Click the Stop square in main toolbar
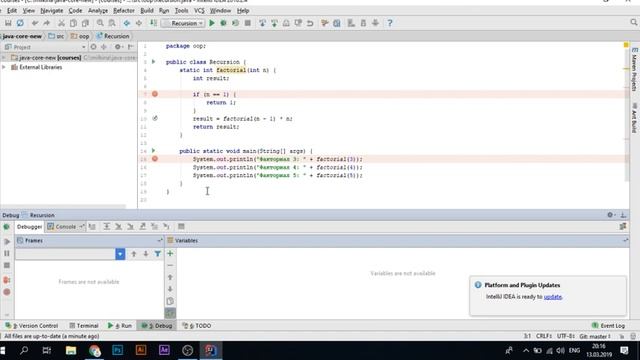This screenshot has width=640, height=360. [247, 23]
